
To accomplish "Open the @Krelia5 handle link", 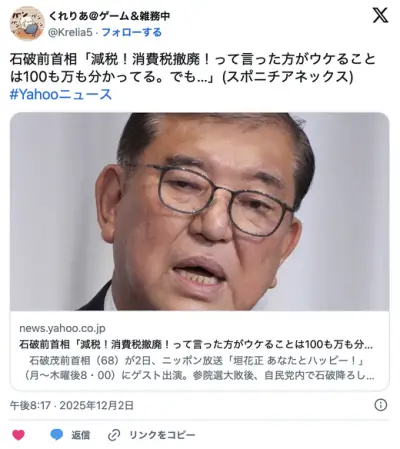I will (x=70, y=32).
